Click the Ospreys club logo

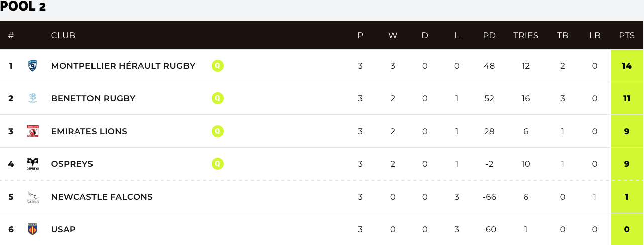(x=33, y=164)
